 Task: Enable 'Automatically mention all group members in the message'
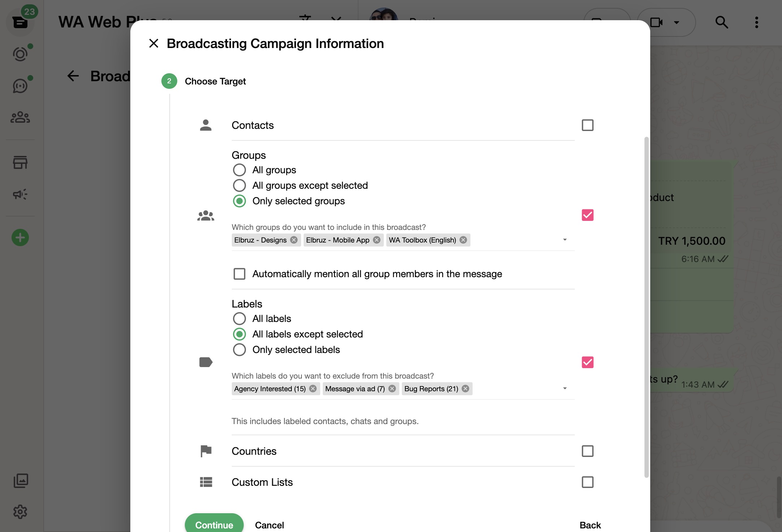[239, 274]
